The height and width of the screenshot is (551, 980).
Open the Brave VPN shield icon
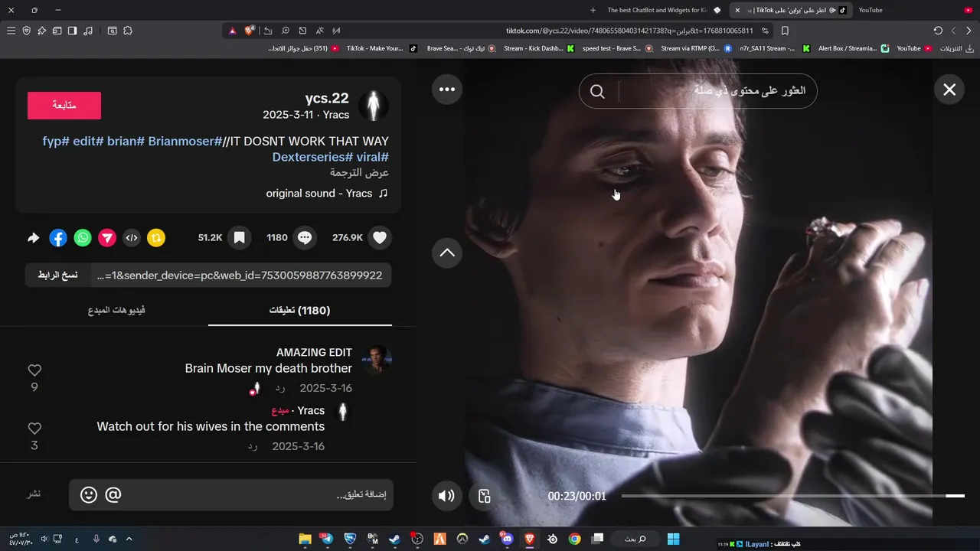pyautogui.click(x=26, y=31)
